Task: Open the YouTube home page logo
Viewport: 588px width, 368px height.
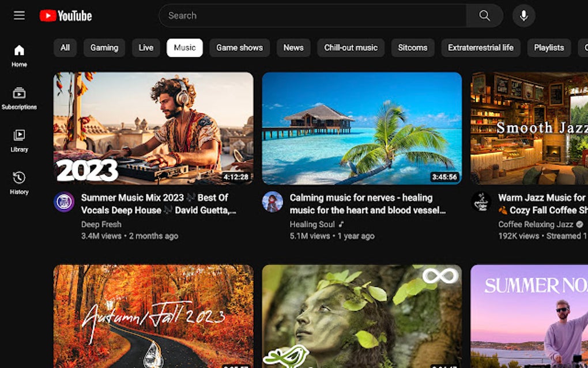Action: pyautogui.click(x=65, y=16)
